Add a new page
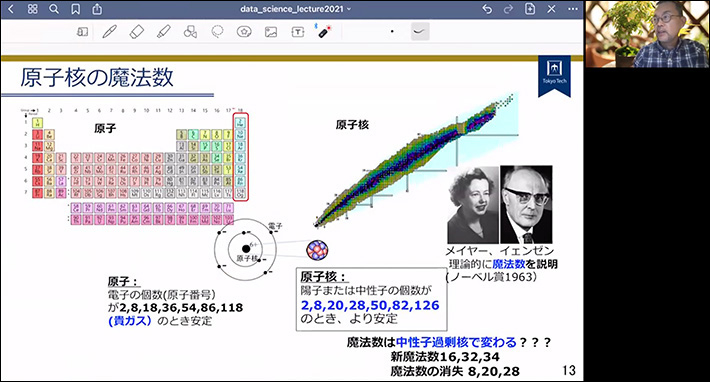Screen dimensions: 710x382 tap(530, 9)
